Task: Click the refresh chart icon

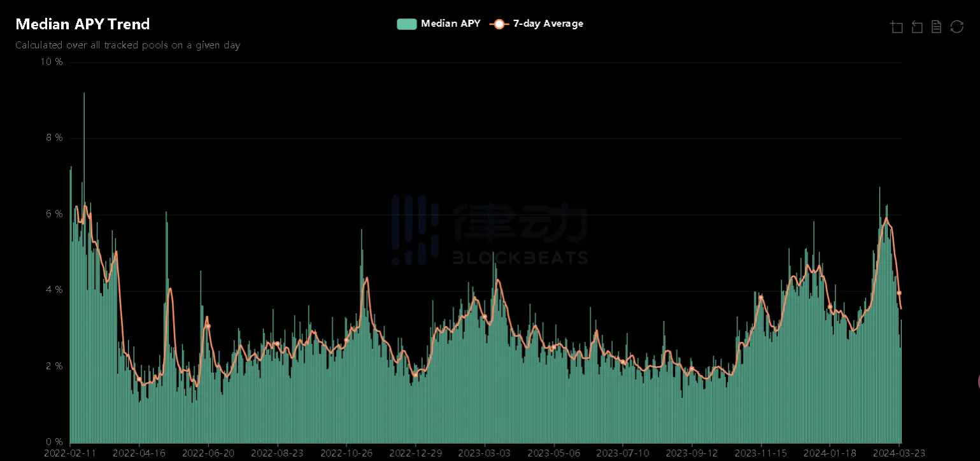Action: click(957, 27)
